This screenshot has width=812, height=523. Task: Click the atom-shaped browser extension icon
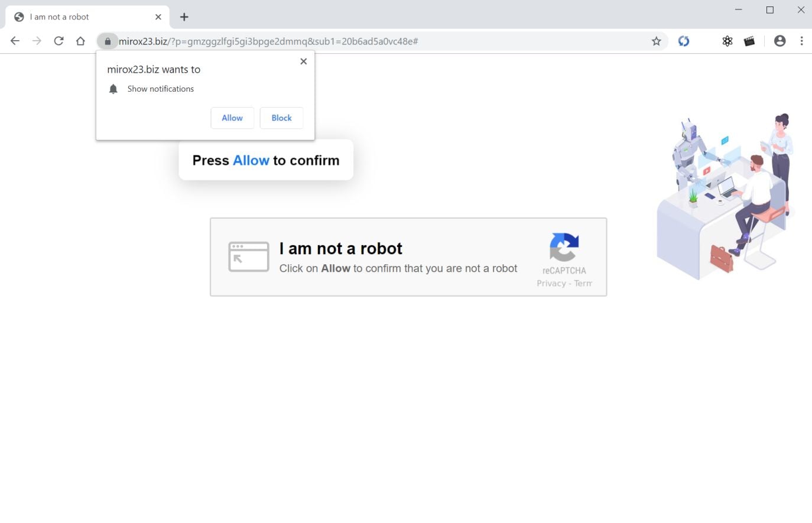click(727, 41)
